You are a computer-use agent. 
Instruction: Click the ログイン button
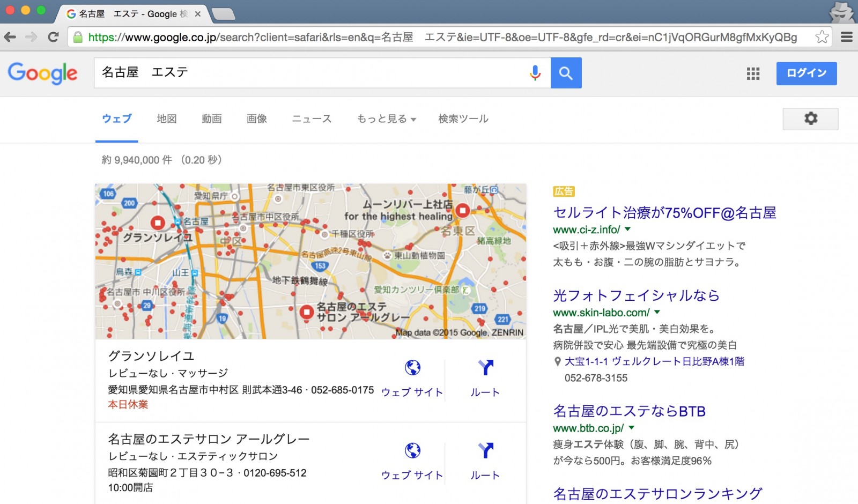pyautogui.click(x=807, y=73)
